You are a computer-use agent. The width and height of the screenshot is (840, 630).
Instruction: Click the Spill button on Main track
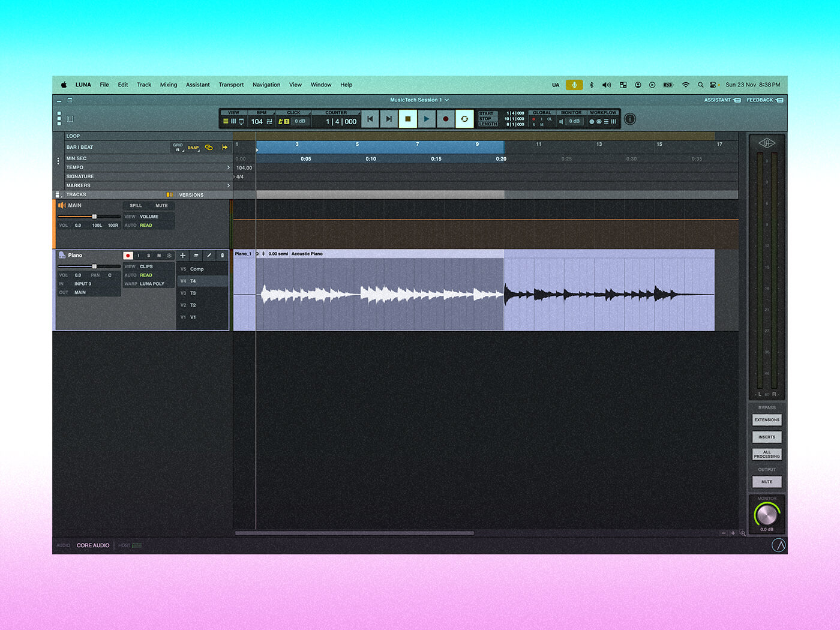(136, 206)
